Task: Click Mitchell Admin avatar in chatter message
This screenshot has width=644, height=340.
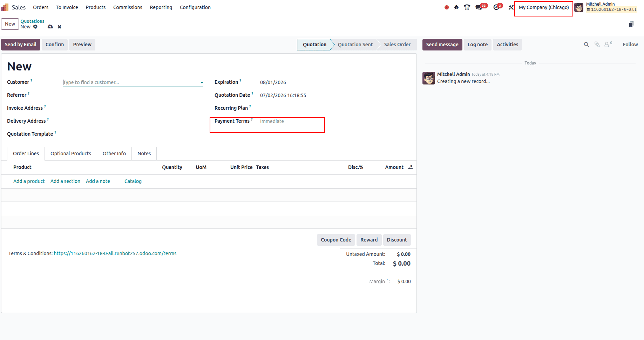Action: coord(429,78)
